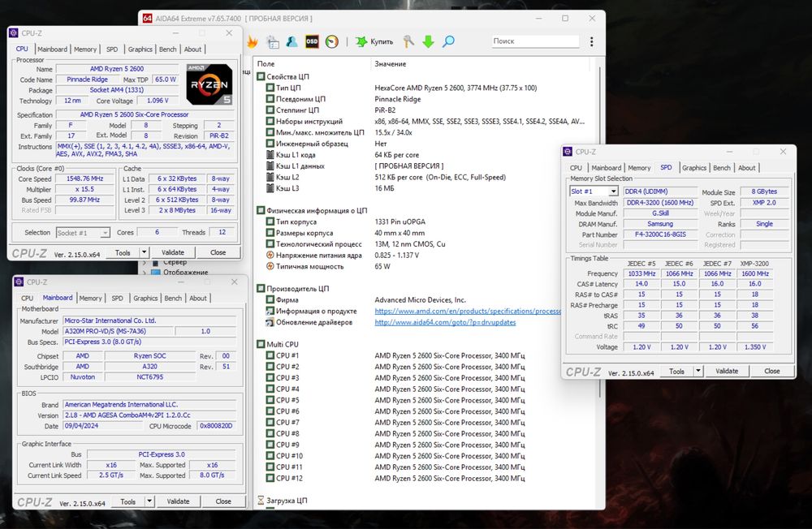The image size is (812, 529).
Task: Click the icon beside Типичная мощность
Action: [x=270, y=267]
